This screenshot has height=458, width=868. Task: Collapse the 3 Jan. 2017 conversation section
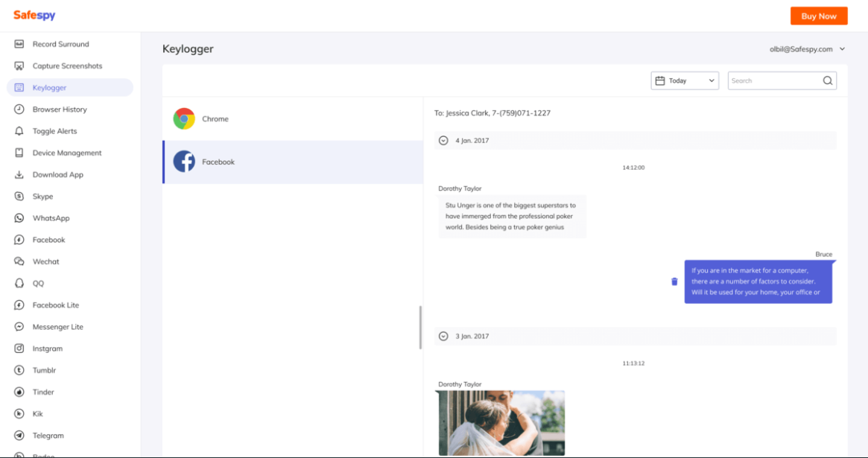(443, 337)
